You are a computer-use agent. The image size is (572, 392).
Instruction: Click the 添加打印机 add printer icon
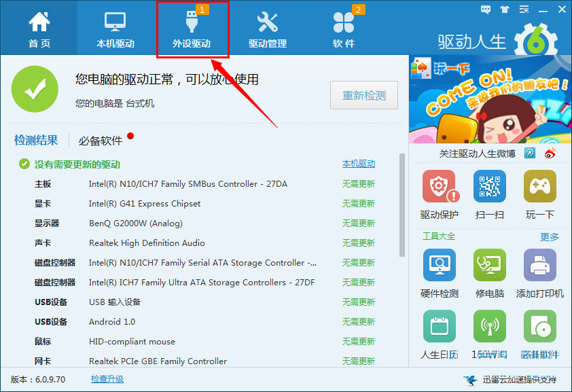(539, 266)
